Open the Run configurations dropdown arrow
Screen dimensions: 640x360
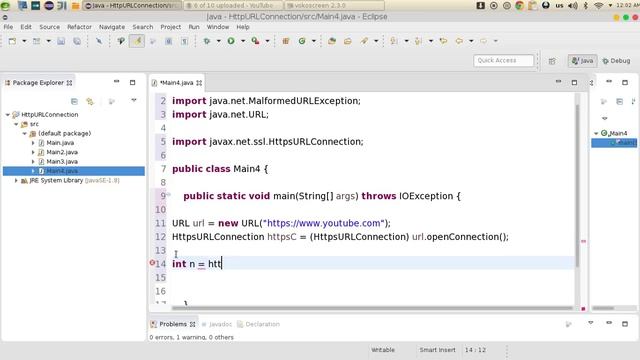[243, 41]
